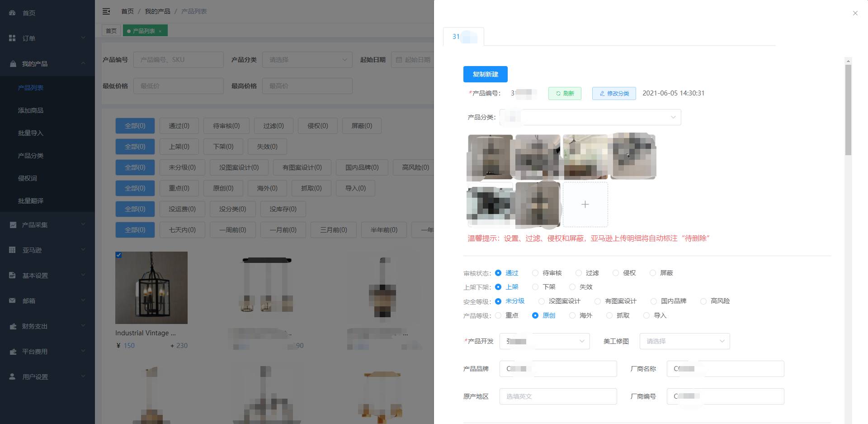Screen dimensions: 868x424
Task: Open the 产品分类 dropdown in drawer
Action: click(x=590, y=117)
